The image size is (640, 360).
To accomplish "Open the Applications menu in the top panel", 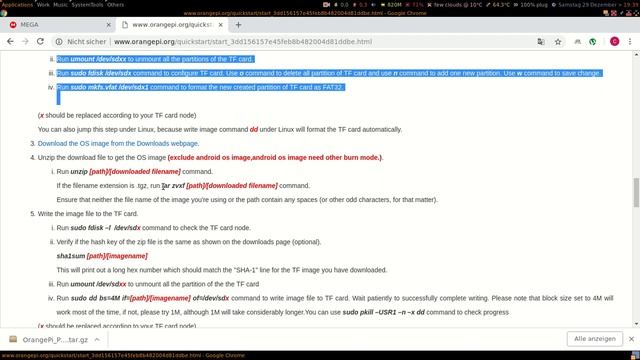I will 17,4.
